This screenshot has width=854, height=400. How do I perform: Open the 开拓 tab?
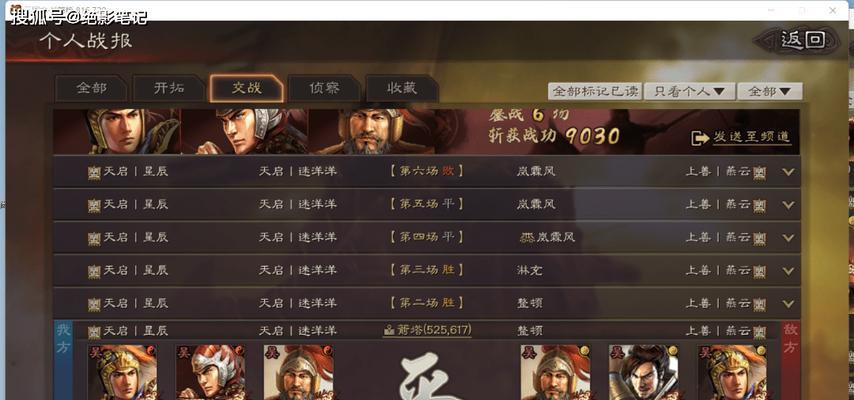click(x=169, y=88)
